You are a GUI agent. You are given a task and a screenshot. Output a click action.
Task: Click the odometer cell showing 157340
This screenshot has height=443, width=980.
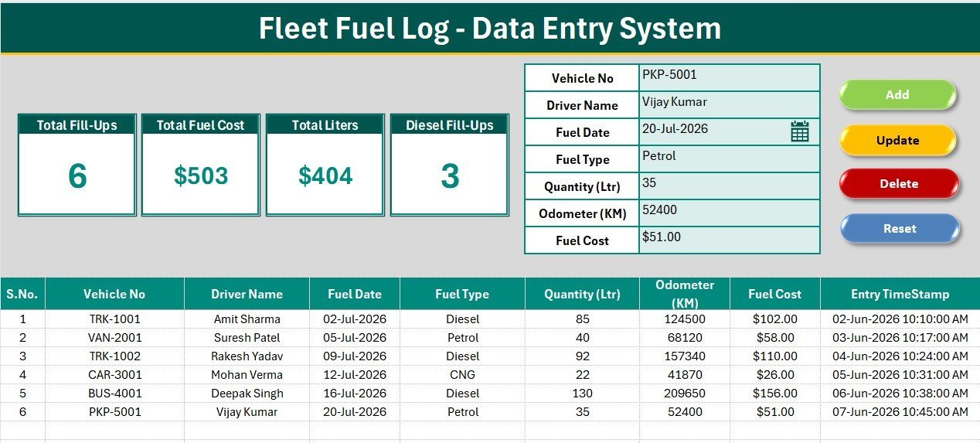(x=685, y=356)
